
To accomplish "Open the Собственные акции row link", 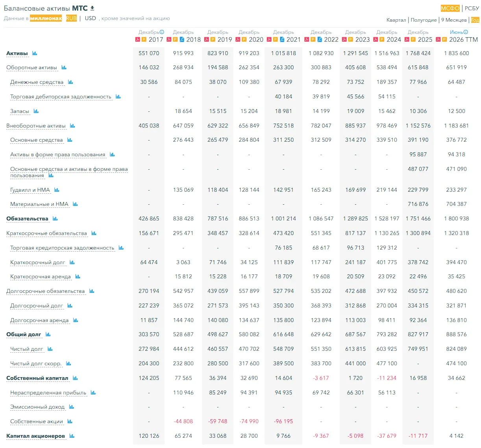I will [x=37, y=422].
